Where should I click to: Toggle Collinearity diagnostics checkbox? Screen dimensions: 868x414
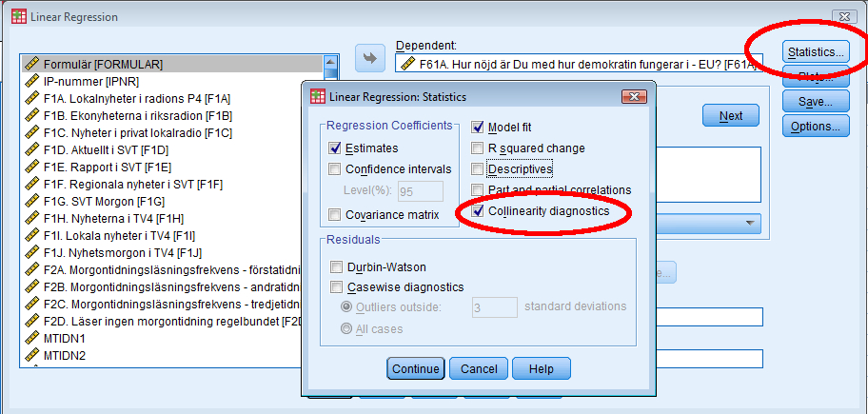point(478,211)
